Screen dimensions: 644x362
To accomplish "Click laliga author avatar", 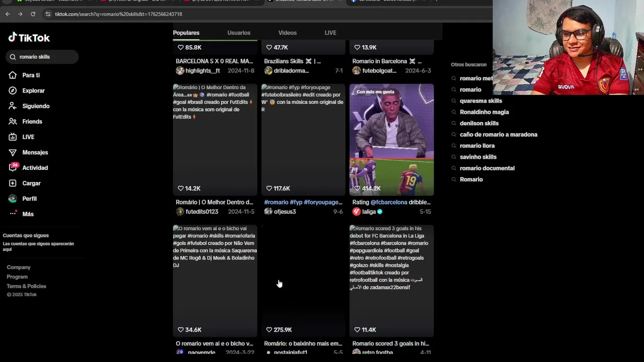I will [x=356, y=212].
